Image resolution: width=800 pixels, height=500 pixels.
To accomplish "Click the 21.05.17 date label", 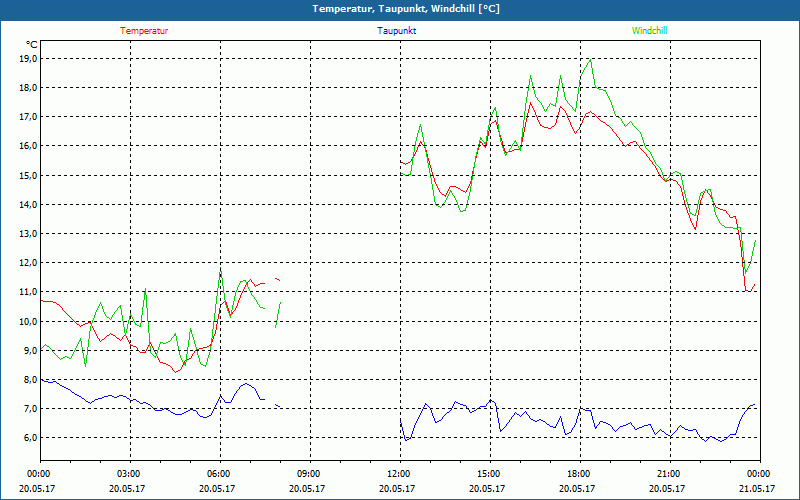I will 758,489.
